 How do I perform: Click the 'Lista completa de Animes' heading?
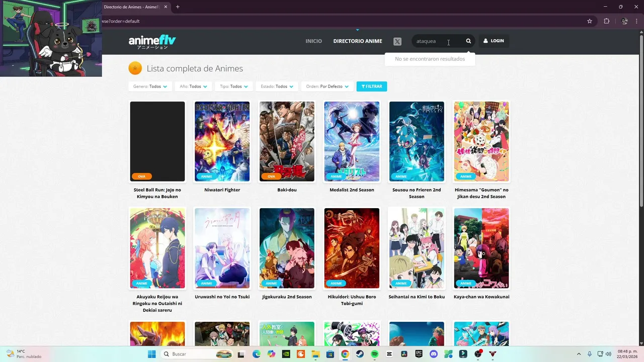[195, 68]
